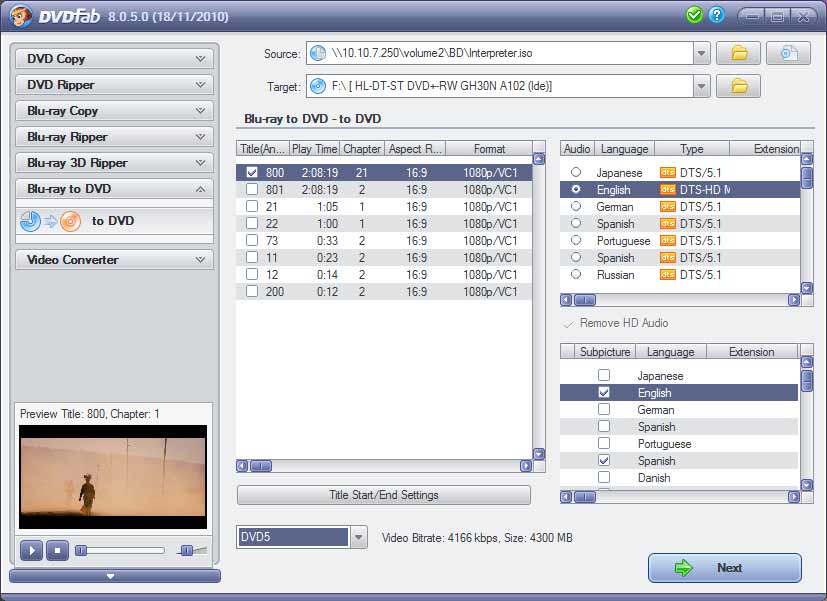Image resolution: width=827 pixels, height=601 pixels.
Task: Click the DVDFab mascot logo icon
Action: pyautogui.click(x=21, y=16)
